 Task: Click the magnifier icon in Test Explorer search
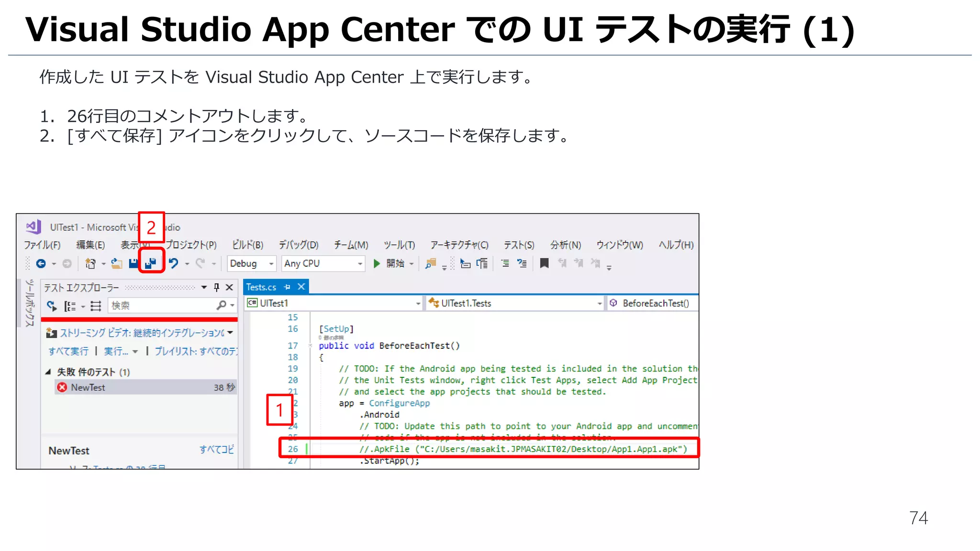pyautogui.click(x=221, y=305)
